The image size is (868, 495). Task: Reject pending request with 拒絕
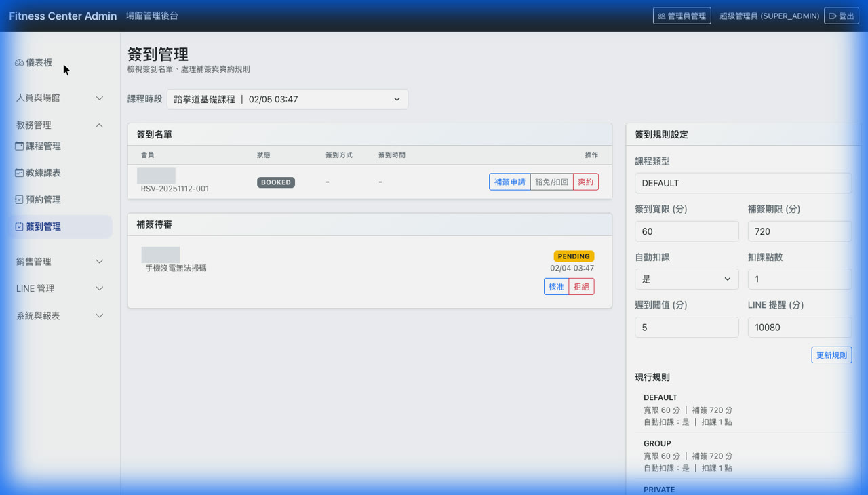tap(581, 286)
